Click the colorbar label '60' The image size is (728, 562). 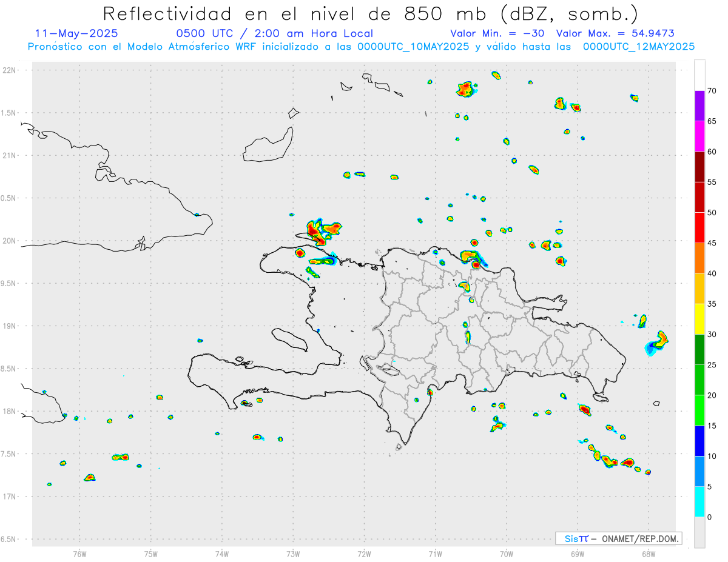[713, 152]
